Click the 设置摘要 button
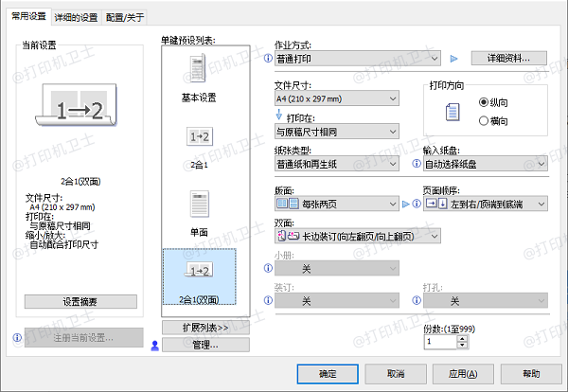 point(80,301)
